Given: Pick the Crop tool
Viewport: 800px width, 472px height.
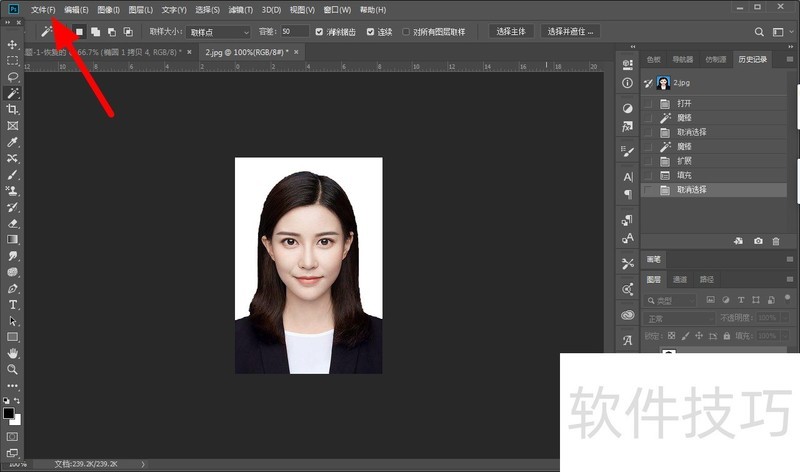Looking at the screenshot, I should click(13, 109).
